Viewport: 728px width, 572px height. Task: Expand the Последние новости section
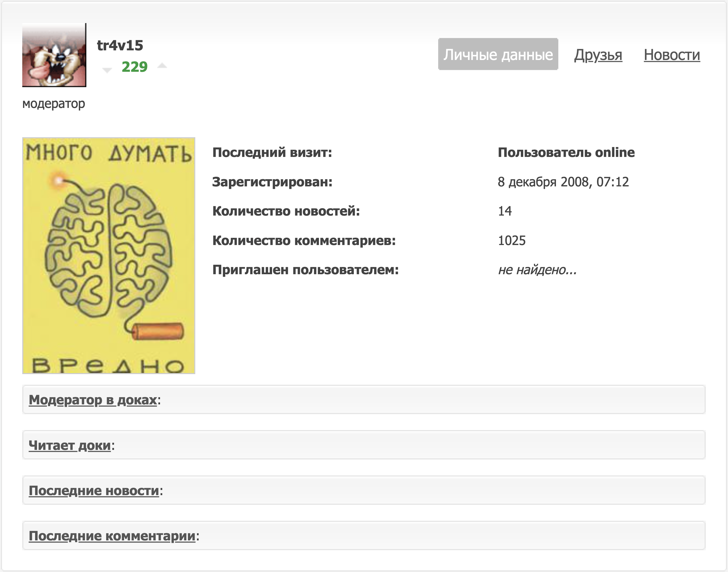pyautogui.click(x=94, y=490)
